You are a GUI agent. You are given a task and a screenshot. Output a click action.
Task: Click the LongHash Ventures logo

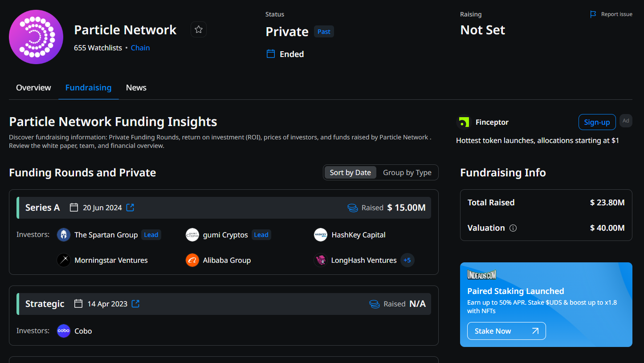tap(321, 260)
